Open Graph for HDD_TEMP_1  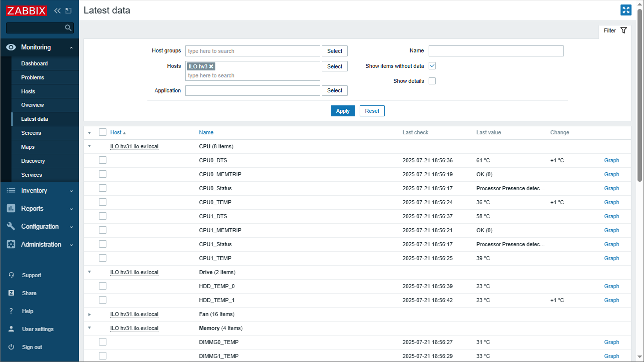point(612,300)
